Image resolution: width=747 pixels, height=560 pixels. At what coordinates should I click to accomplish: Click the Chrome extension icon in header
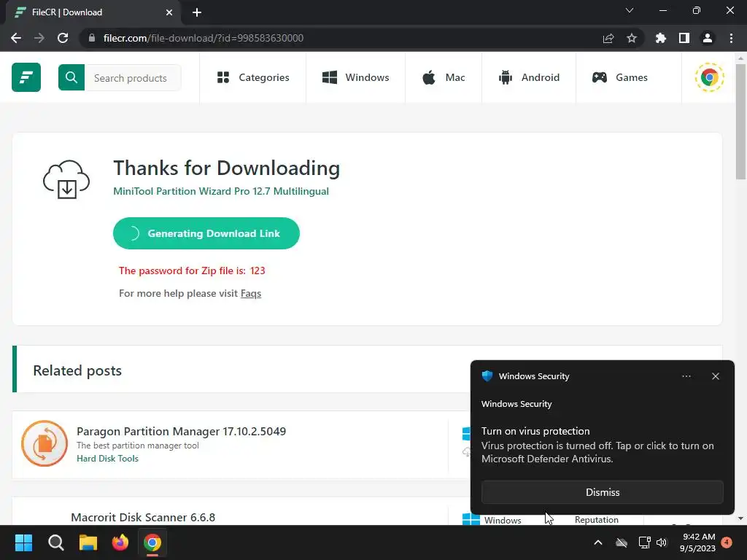click(x=709, y=77)
